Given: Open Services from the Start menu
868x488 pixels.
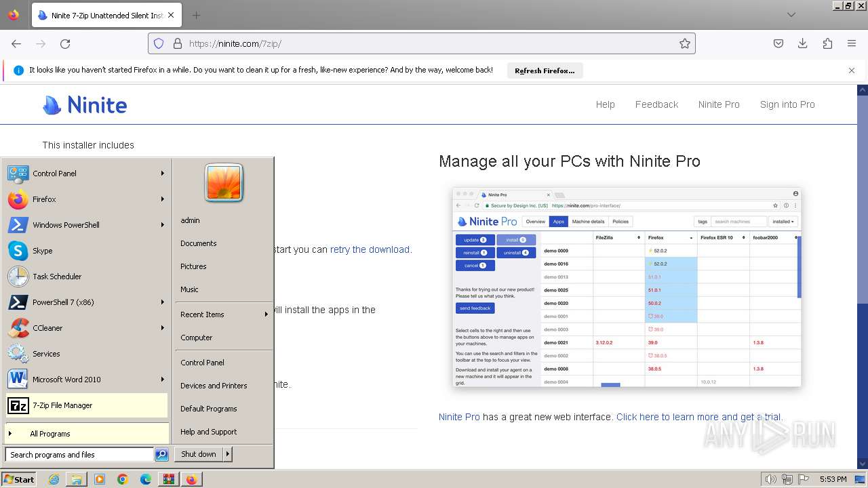Looking at the screenshot, I should pyautogui.click(x=87, y=354).
